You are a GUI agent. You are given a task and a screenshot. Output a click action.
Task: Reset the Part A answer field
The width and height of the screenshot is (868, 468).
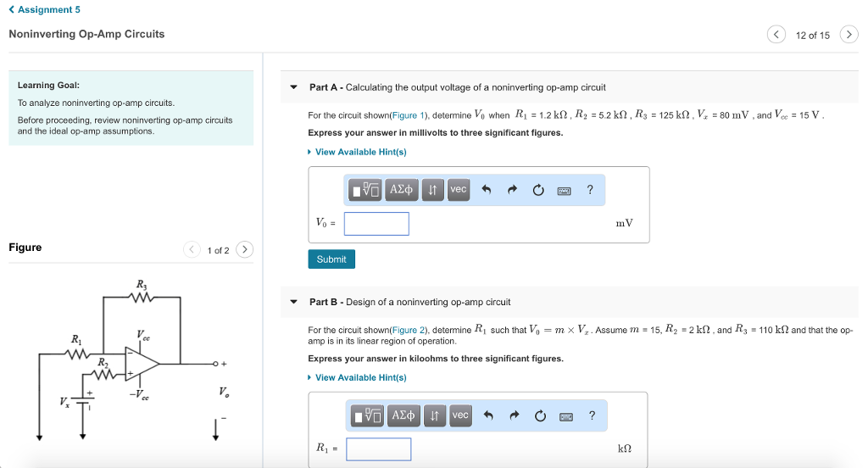point(537,190)
